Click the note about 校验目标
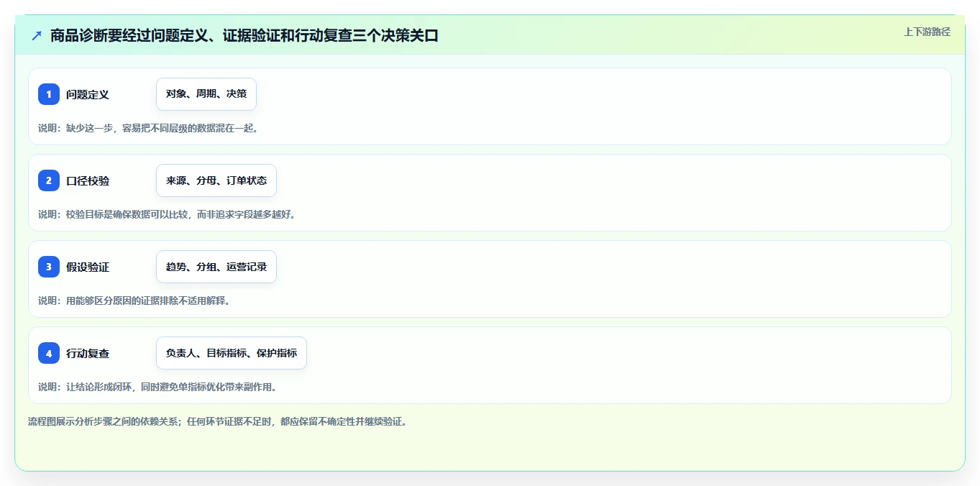The width and height of the screenshot is (980, 486). tap(167, 214)
